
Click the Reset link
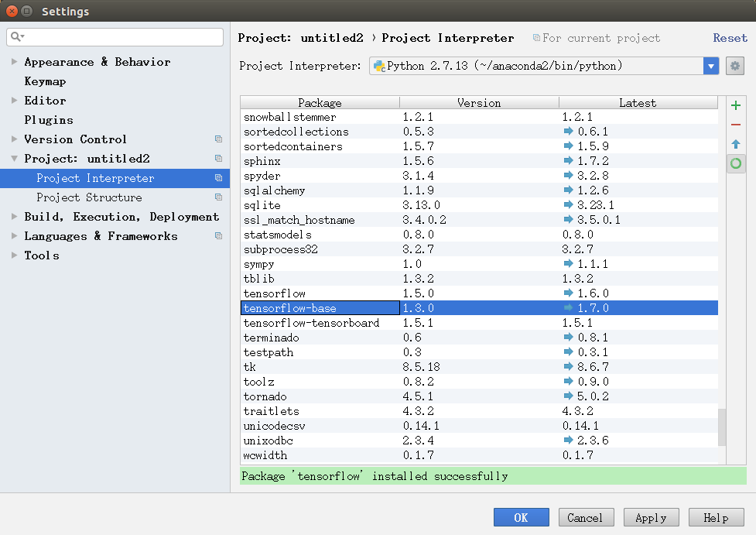[x=730, y=38]
